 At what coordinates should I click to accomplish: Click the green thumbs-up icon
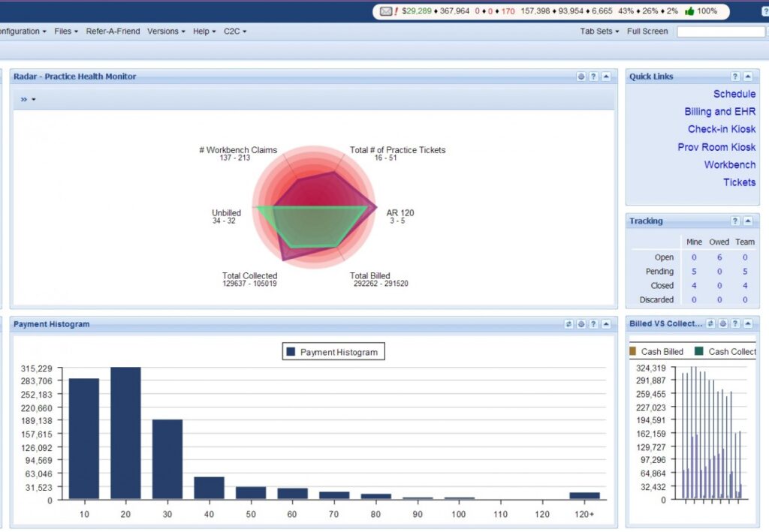689,11
